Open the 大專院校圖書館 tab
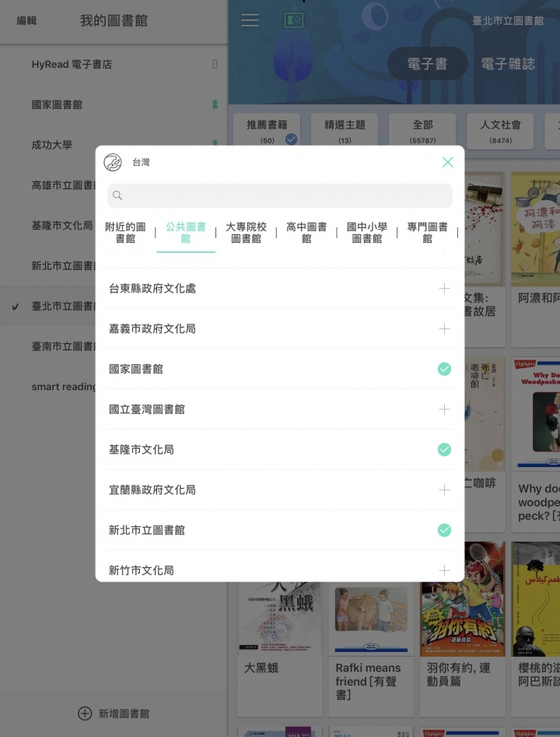The width and height of the screenshot is (560, 737). pos(247,233)
